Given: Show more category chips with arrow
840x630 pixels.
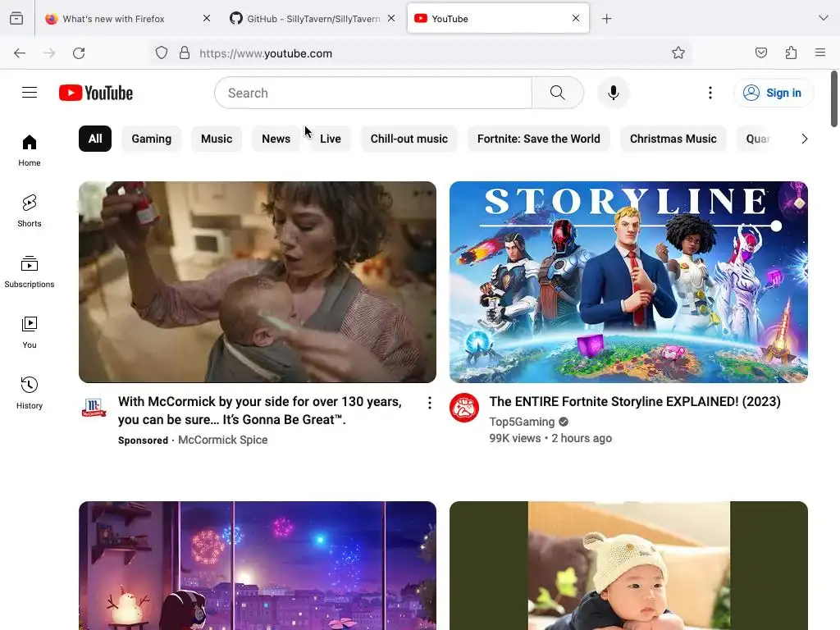Looking at the screenshot, I should 804,139.
